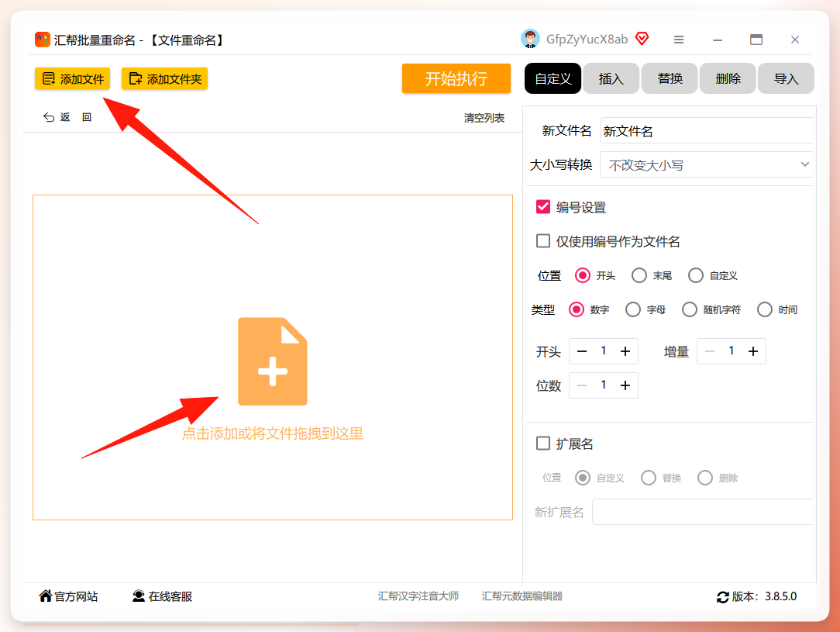Click the add-file document icon in drop area
This screenshot has height=632, width=840.
pyautogui.click(x=273, y=361)
